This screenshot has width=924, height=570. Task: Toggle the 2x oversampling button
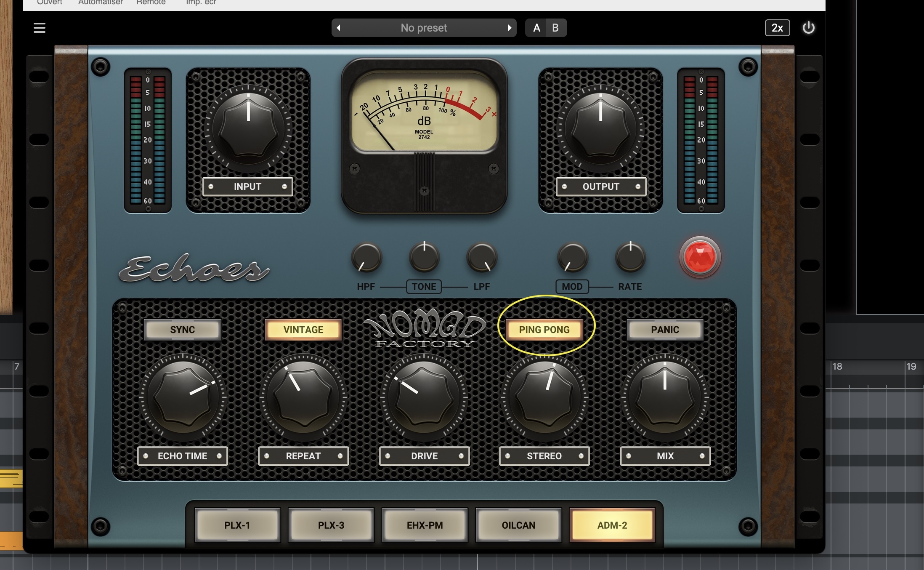click(777, 28)
